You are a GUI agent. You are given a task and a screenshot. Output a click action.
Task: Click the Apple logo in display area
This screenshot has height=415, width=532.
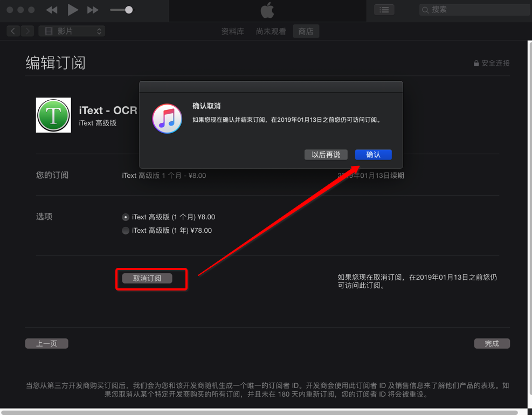[x=267, y=11]
